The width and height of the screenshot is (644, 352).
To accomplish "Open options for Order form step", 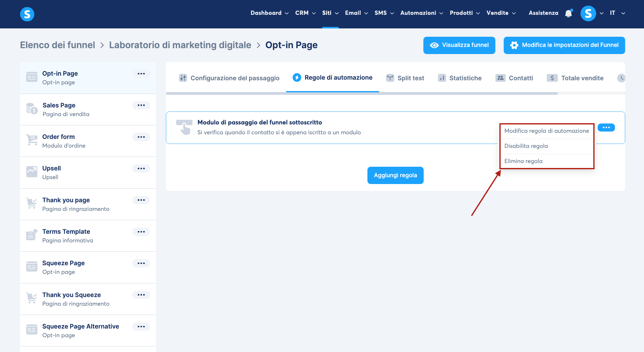I will tap(141, 137).
